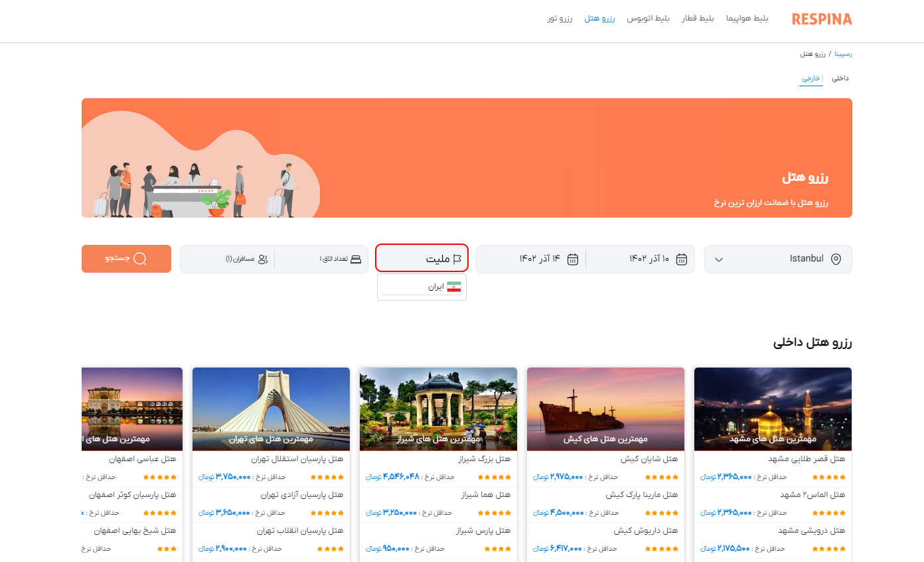Click the check-in calendar icon for 10 Azar
The width and height of the screenshot is (924, 562).
(x=681, y=259)
